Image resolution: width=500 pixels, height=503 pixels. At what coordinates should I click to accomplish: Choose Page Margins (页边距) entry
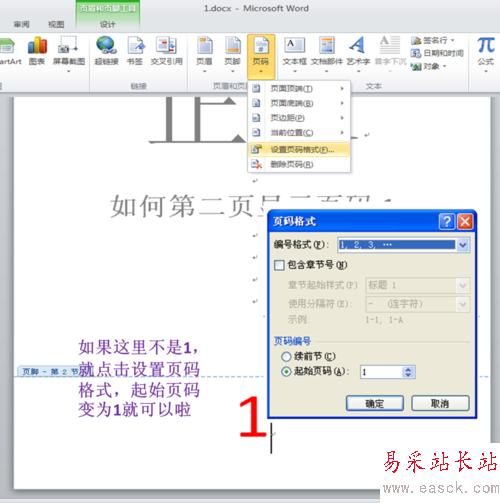tap(299, 118)
